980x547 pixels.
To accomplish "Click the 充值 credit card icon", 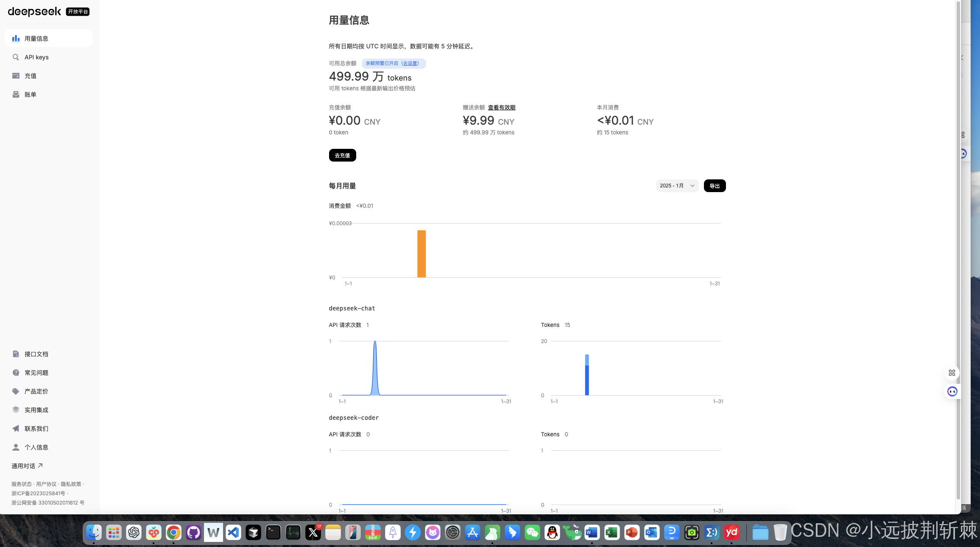I will coord(16,75).
